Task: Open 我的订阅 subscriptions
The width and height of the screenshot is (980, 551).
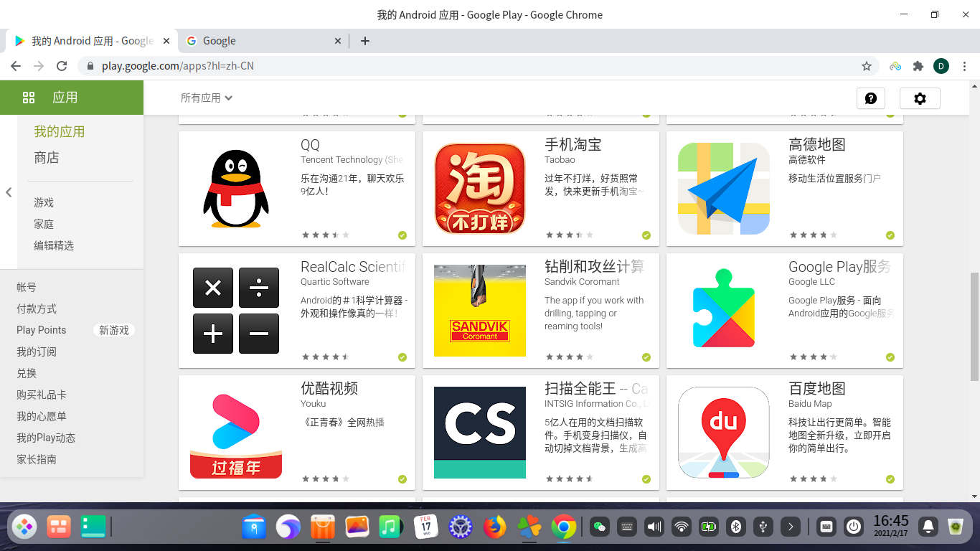Action: coord(37,352)
